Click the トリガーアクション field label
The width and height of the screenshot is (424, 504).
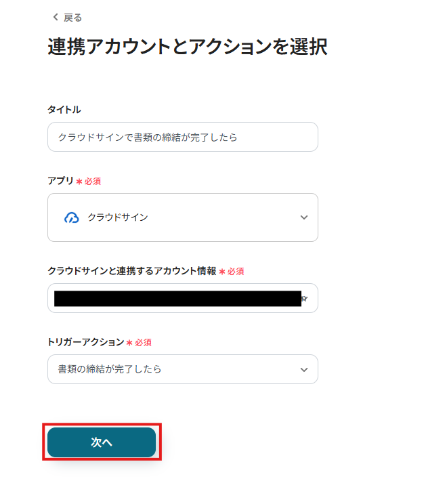[x=86, y=342]
